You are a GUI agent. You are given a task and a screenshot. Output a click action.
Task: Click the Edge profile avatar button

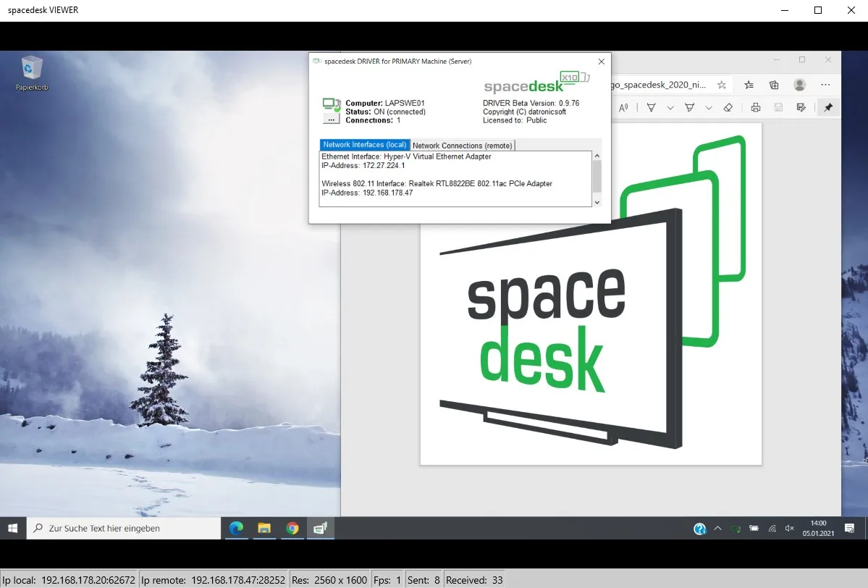[799, 85]
